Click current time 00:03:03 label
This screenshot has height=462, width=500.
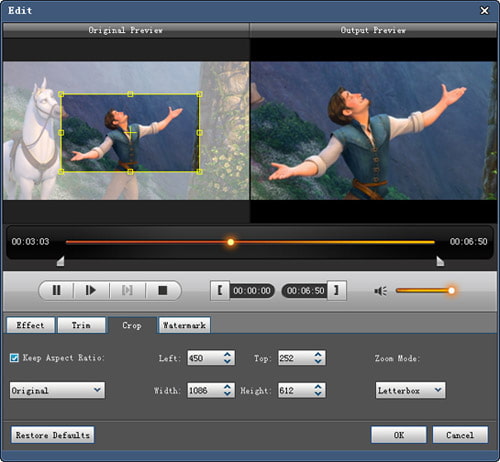point(30,241)
